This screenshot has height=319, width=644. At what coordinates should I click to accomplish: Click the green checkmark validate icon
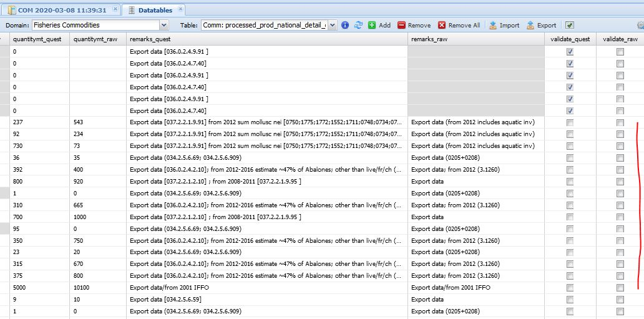tap(570, 25)
